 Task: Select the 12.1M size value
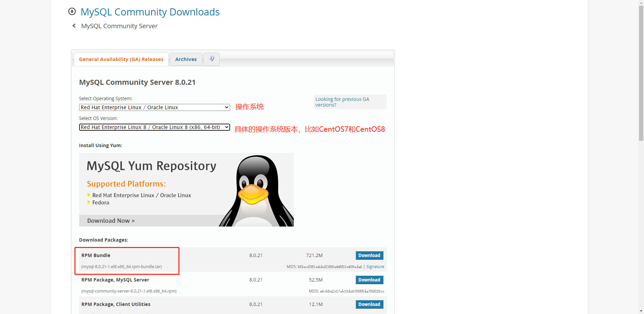pos(316,304)
